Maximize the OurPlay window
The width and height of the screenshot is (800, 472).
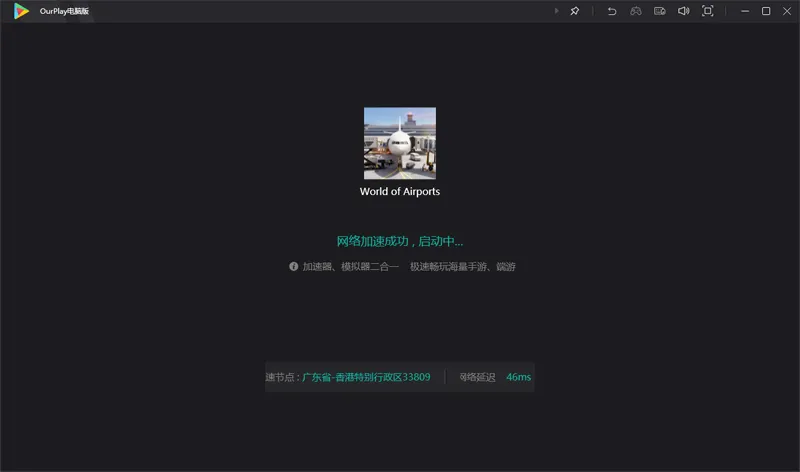(x=766, y=11)
